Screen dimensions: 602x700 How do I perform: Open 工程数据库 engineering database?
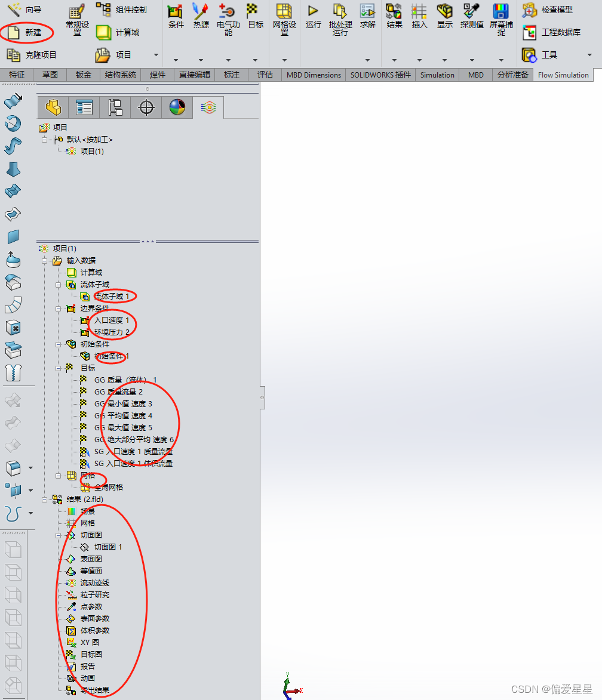point(552,32)
